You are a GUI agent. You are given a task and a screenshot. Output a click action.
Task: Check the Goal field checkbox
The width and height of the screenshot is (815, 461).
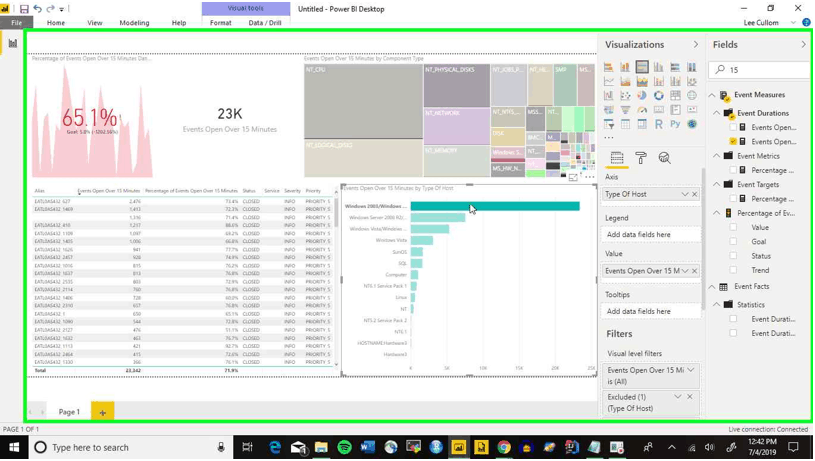click(x=733, y=242)
